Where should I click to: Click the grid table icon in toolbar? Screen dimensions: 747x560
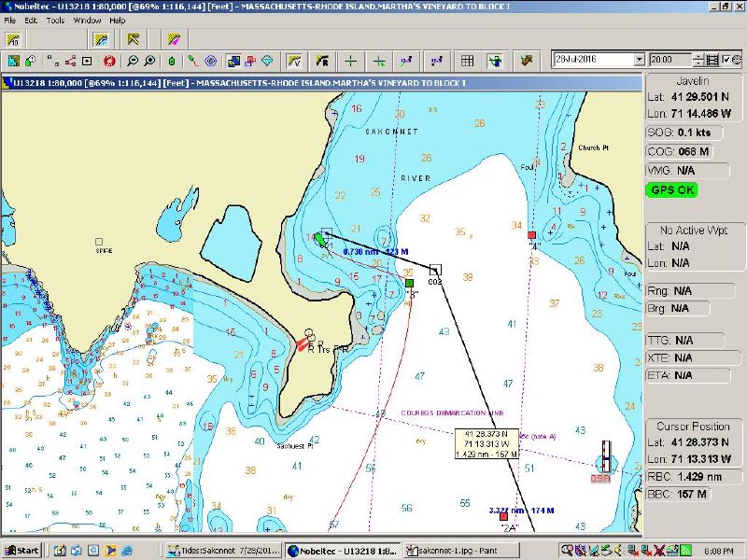click(467, 61)
